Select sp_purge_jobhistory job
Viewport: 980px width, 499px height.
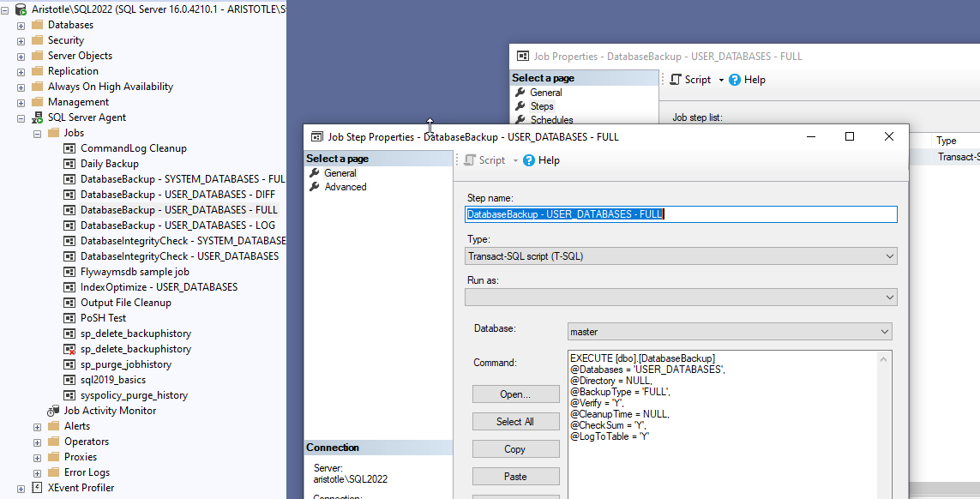(126, 364)
